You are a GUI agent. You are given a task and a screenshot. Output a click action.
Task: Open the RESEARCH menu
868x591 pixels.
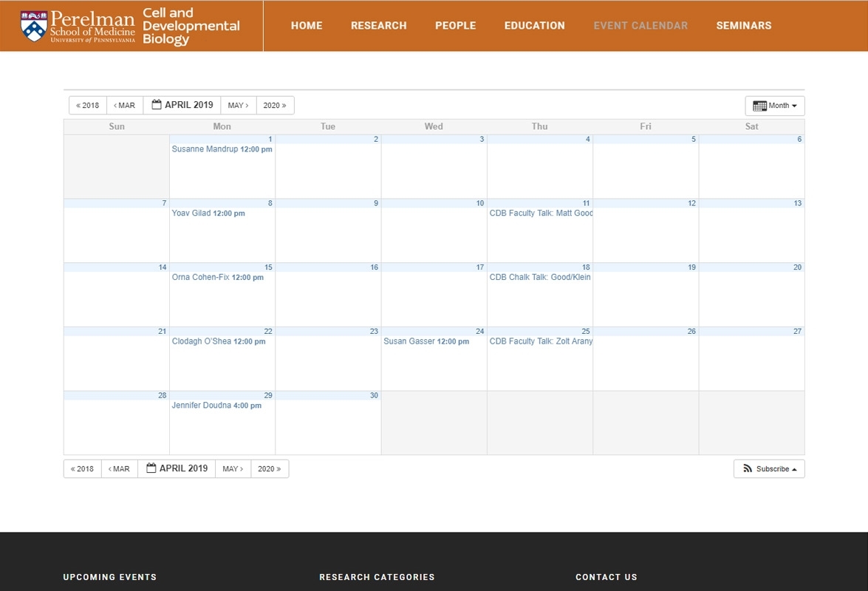tap(379, 25)
